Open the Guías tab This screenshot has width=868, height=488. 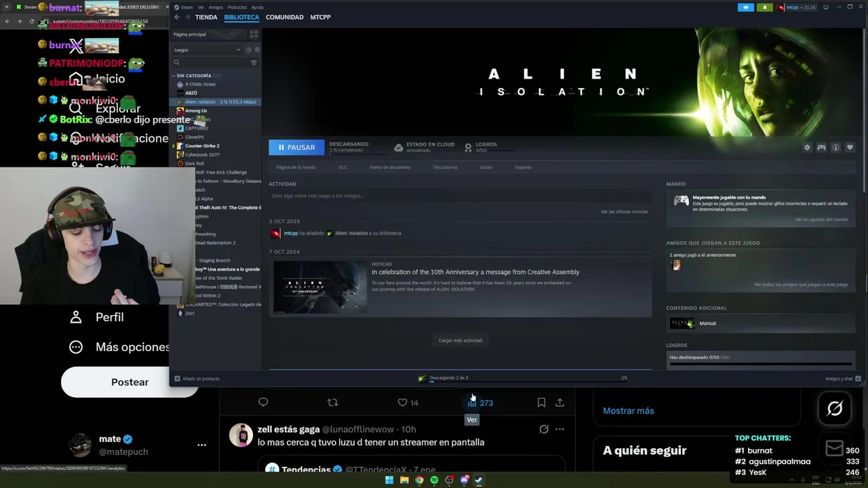point(486,167)
